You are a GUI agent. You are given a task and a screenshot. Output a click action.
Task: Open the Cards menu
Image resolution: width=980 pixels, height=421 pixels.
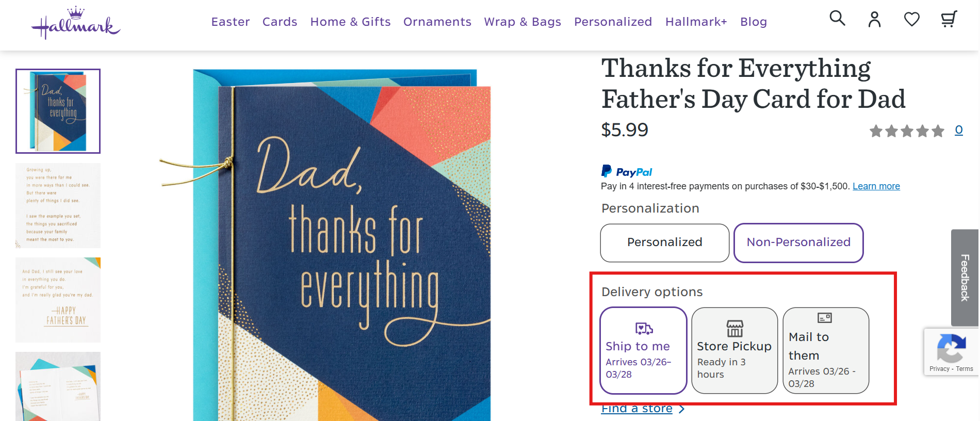tap(280, 22)
